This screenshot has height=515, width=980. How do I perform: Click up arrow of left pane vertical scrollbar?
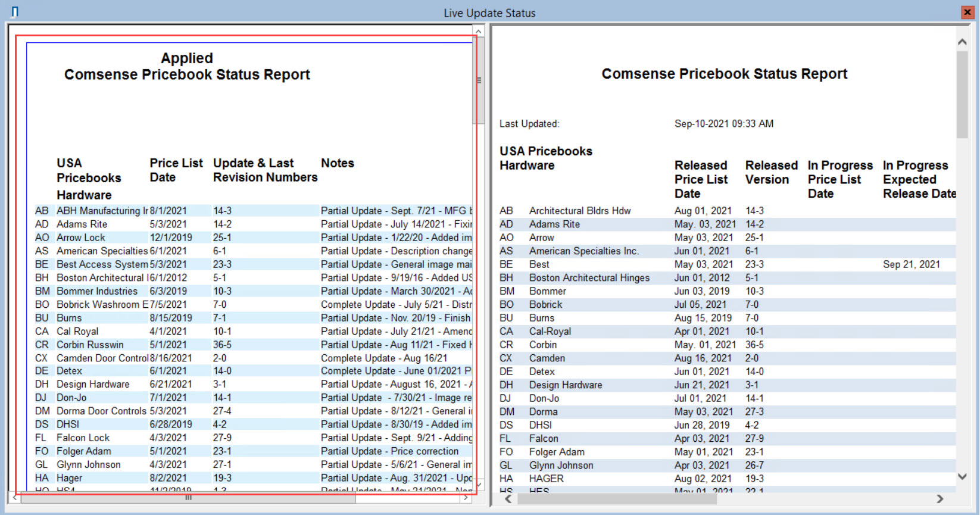point(479,31)
